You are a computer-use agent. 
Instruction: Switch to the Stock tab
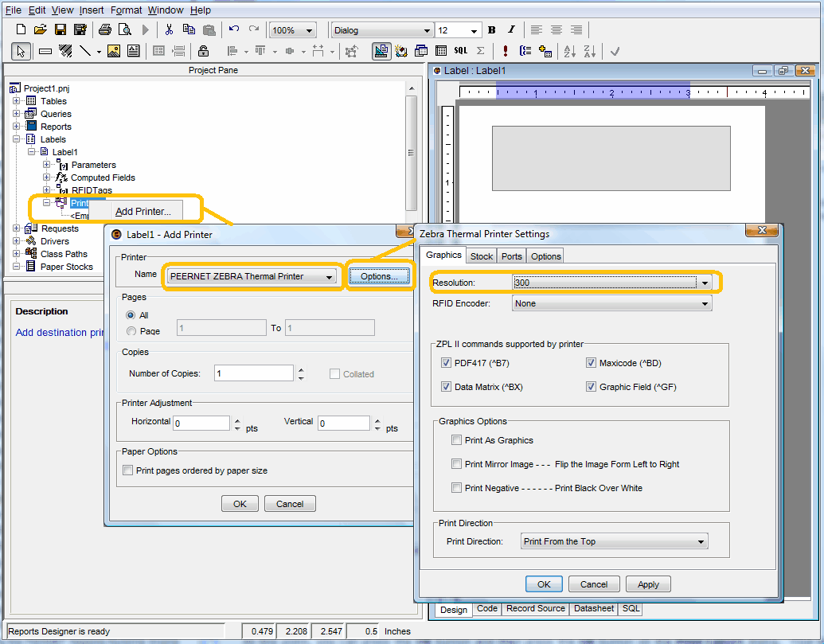[482, 256]
